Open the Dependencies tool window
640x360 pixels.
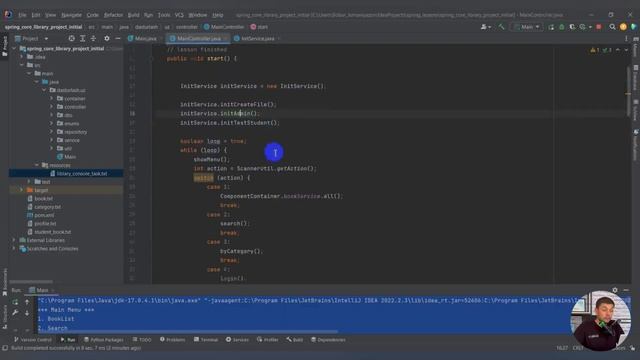(328, 340)
